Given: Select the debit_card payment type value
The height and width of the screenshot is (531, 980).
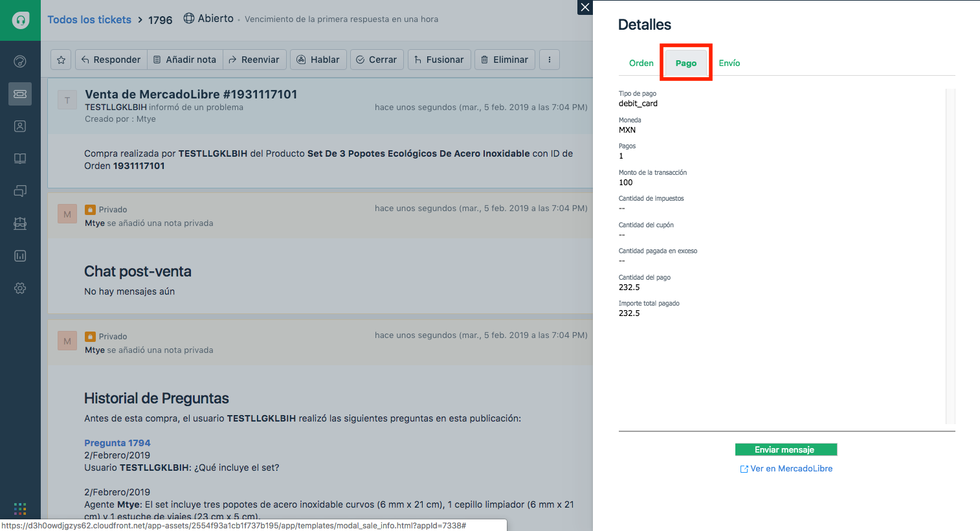Looking at the screenshot, I should (x=638, y=104).
